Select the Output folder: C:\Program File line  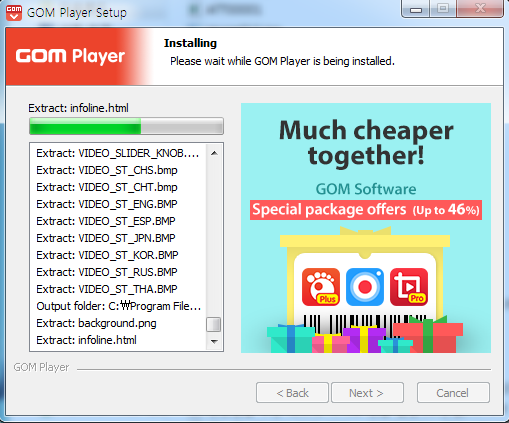[x=119, y=306]
